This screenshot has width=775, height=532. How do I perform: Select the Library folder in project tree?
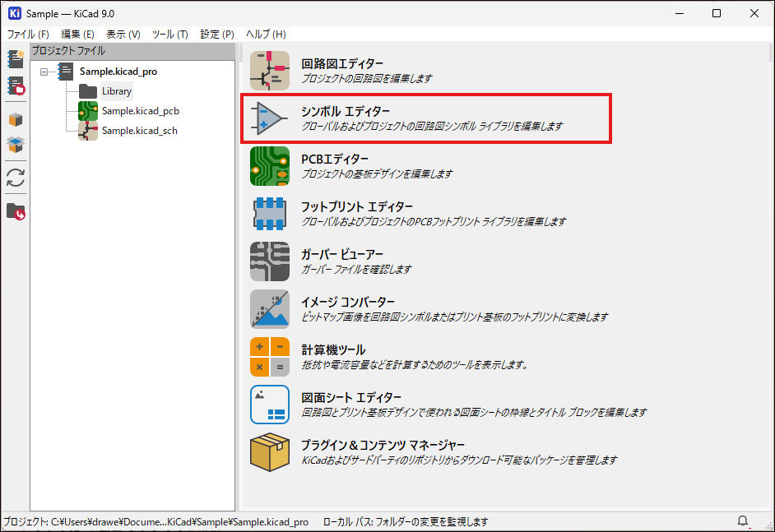[x=116, y=91]
